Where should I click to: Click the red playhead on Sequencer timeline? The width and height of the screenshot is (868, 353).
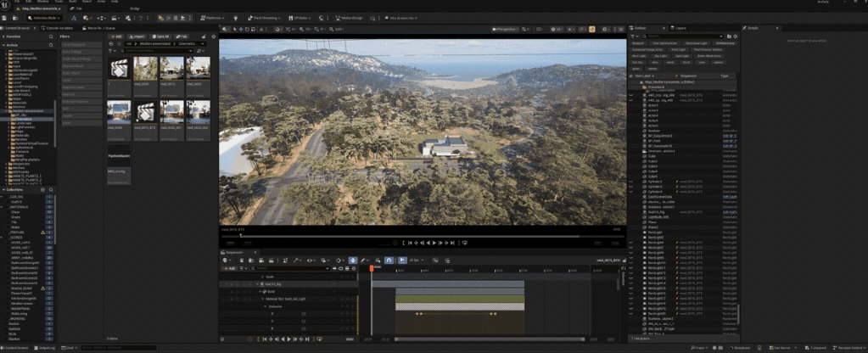click(x=371, y=268)
